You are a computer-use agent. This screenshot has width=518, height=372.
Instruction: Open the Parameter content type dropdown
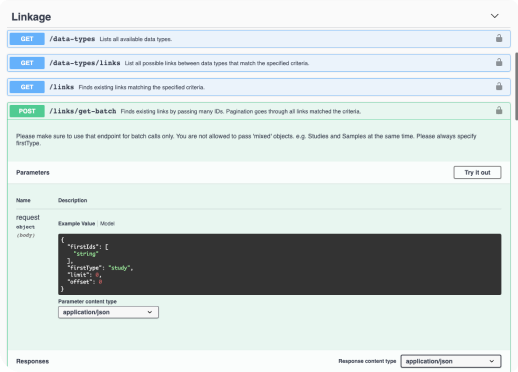pos(108,312)
